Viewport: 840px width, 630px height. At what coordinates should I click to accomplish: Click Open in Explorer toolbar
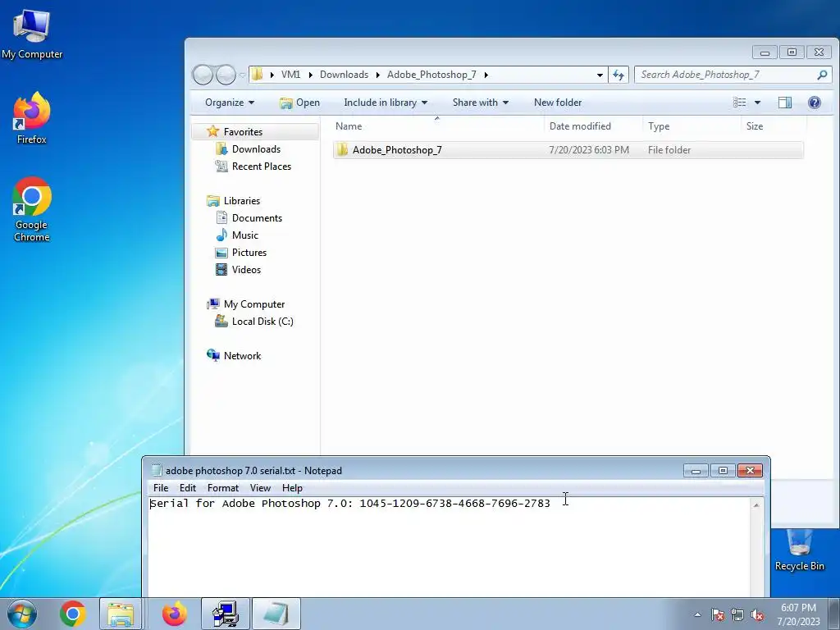click(x=300, y=103)
